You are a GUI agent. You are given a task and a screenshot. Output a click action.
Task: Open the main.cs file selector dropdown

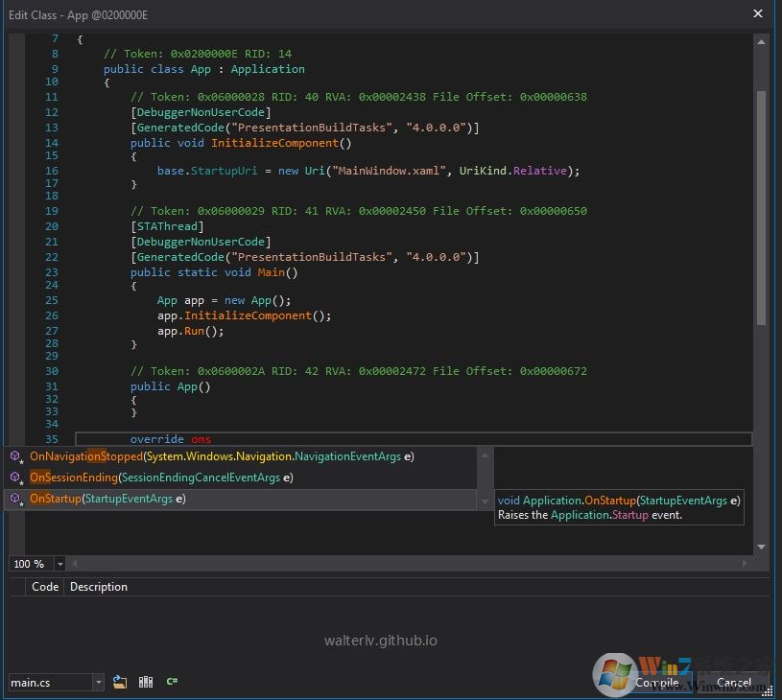pos(98,682)
